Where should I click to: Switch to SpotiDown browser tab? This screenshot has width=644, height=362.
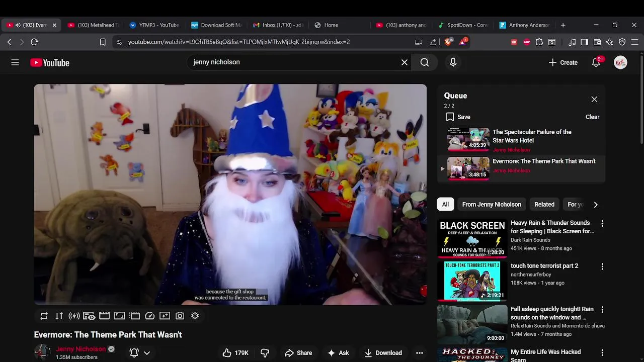point(463,25)
